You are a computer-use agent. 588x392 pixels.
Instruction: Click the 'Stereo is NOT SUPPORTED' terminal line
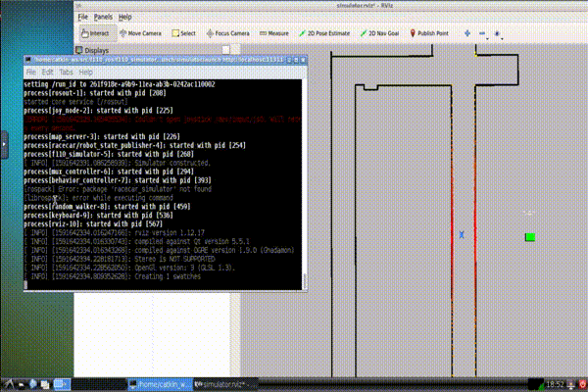click(120, 259)
